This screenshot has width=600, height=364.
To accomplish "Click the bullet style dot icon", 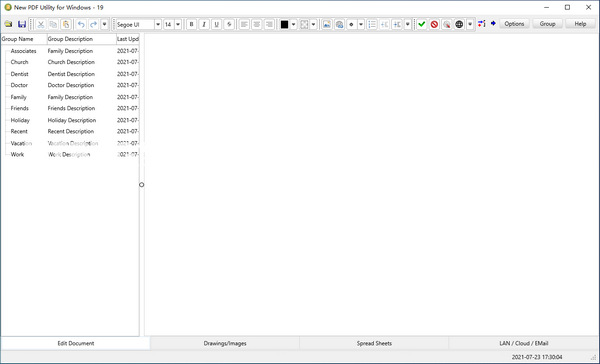I will [x=352, y=24].
